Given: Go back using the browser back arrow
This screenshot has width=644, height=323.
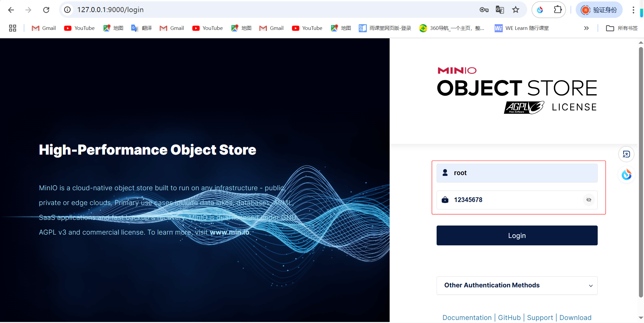Looking at the screenshot, I should 11,10.
